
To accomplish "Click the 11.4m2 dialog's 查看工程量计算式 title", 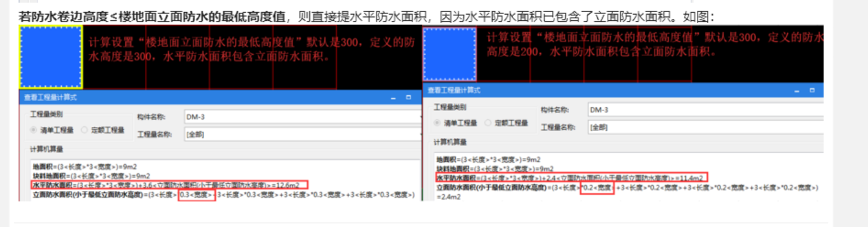I will coord(454,90).
